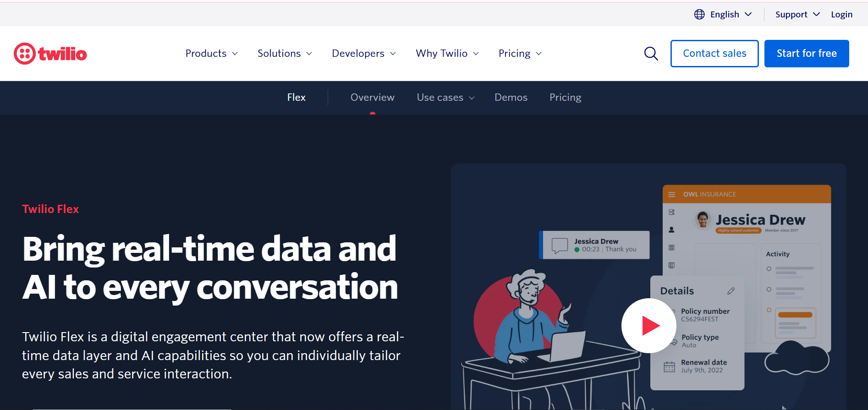
Task: Open the Pricing tab in Flex subnav
Action: (566, 98)
